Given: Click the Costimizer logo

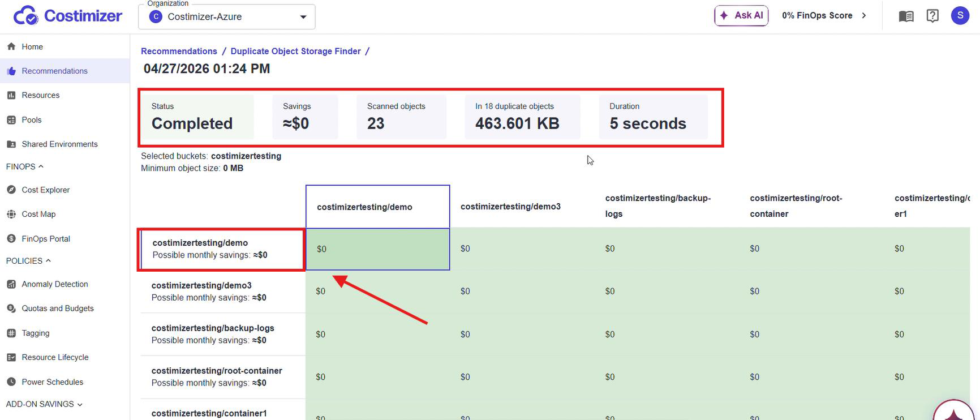Looking at the screenshot, I should [x=67, y=16].
